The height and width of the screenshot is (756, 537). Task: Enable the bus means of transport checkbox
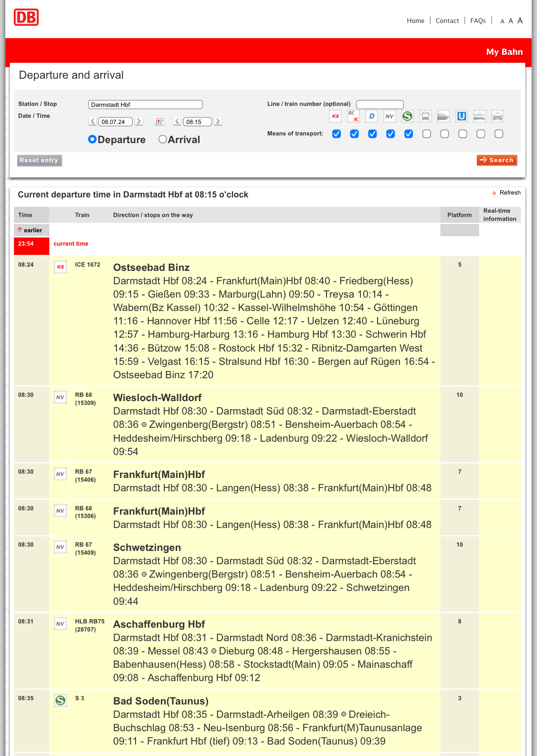(x=427, y=134)
